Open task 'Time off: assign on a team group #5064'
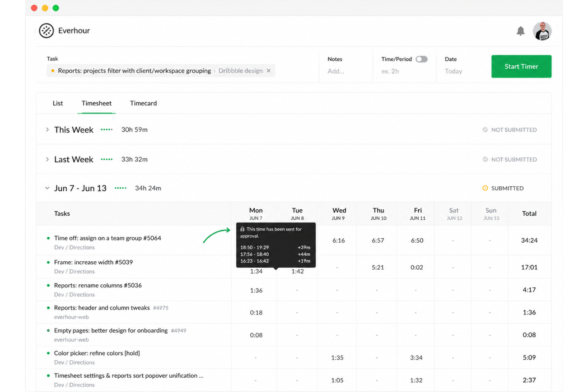 coord(108,238)
